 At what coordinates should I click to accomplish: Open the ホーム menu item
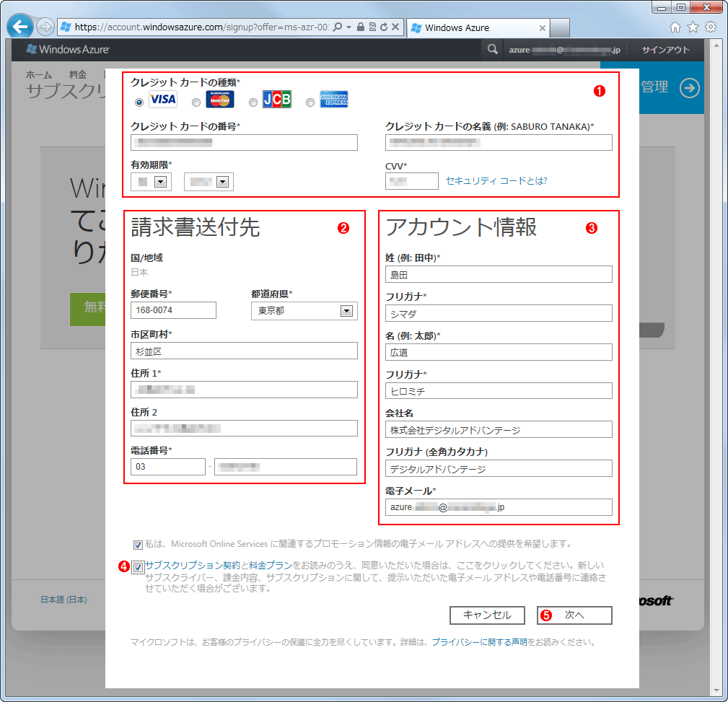coord(38,74)
